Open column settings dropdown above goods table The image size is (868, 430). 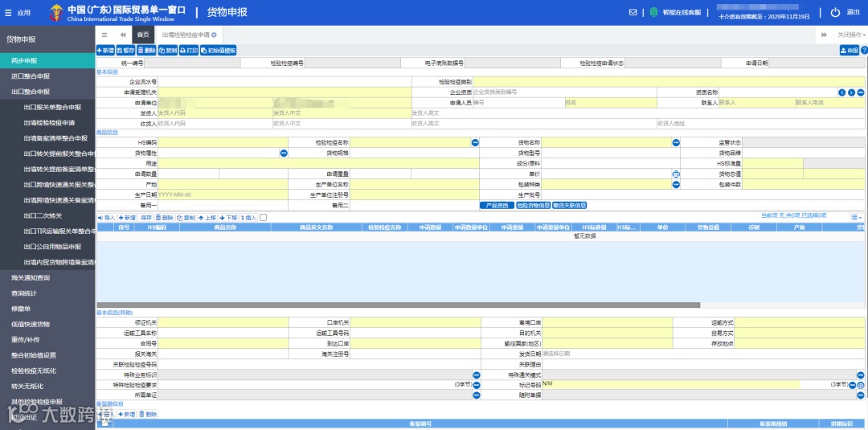[856, 218]
